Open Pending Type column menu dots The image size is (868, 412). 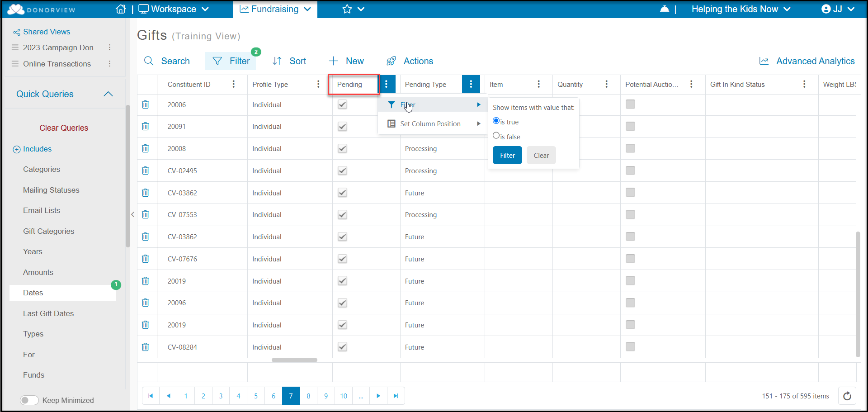click(x=471, y=84)
